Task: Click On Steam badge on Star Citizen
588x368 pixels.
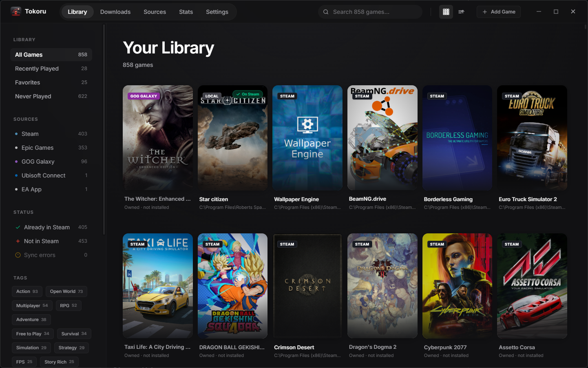Action: pyautogui.click(x=248, y=94)
